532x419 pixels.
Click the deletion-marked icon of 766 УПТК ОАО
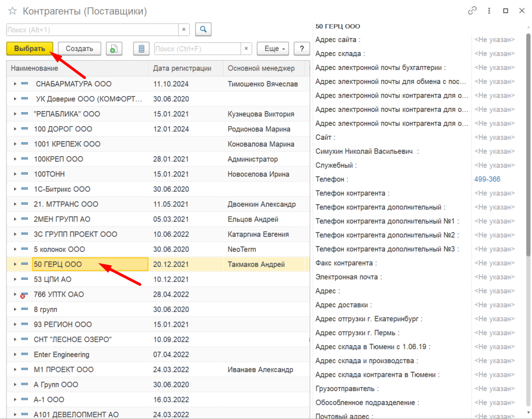[x=24, y=295]
